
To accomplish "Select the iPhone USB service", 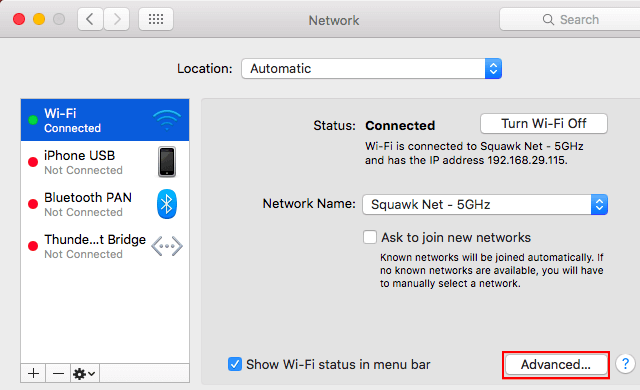I will [105, 162].
